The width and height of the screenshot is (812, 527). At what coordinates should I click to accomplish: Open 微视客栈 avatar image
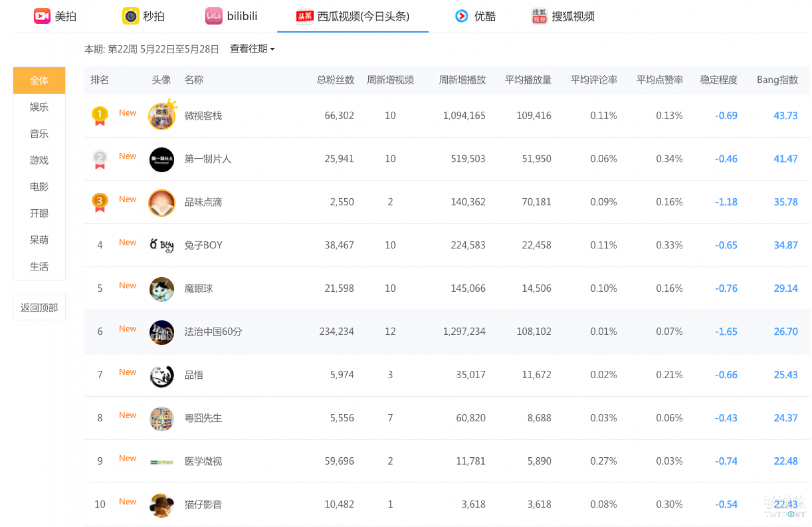click(162, 116)
